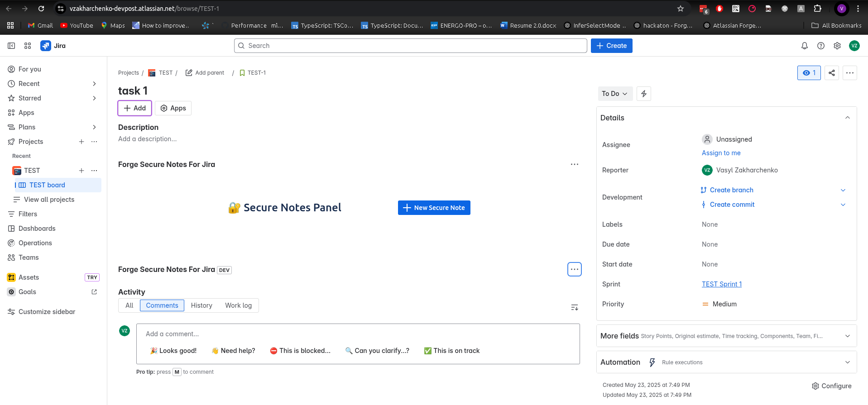Screen dimensions: 868x405
Task: Select the Work log activity tab
Action: click(239, 305)
